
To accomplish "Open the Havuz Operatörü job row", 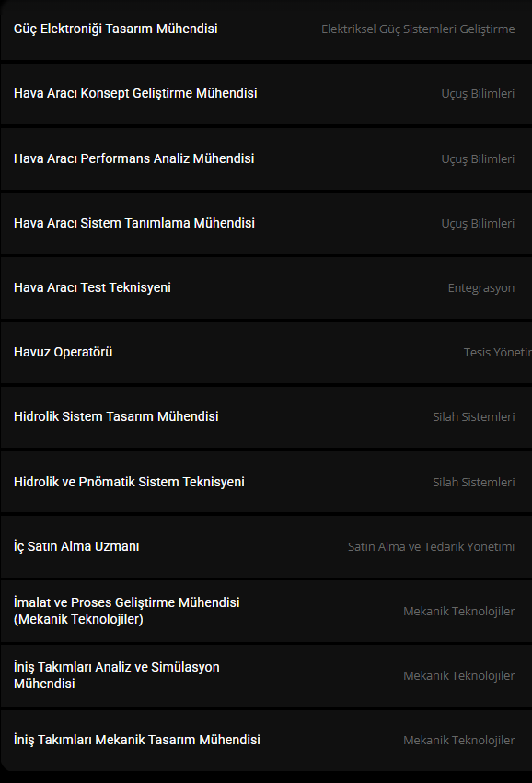I will 266,352.
